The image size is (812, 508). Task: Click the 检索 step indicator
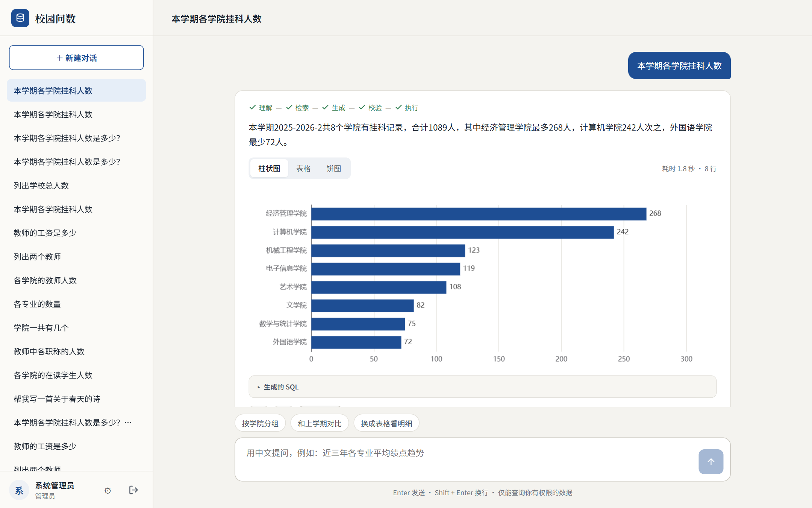tap(297, 108)
